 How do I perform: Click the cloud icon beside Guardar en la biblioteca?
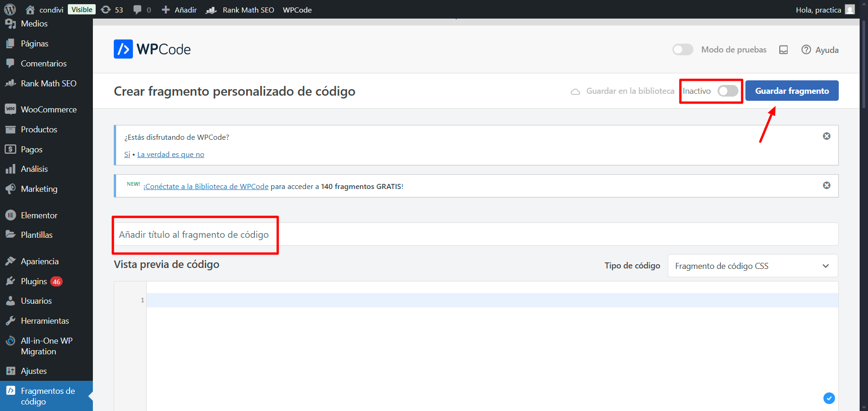(x=575, y=91)
